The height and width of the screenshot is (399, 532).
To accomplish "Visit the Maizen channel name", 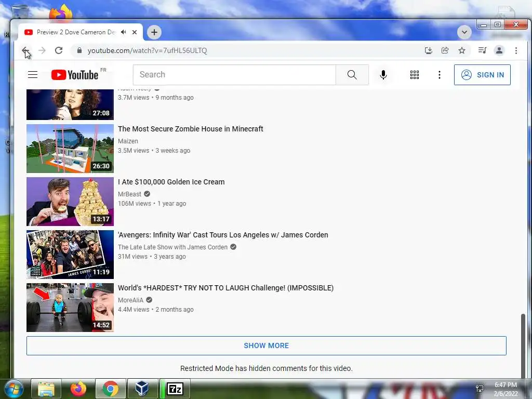I will pyautogui.click(x=128, y=141).
